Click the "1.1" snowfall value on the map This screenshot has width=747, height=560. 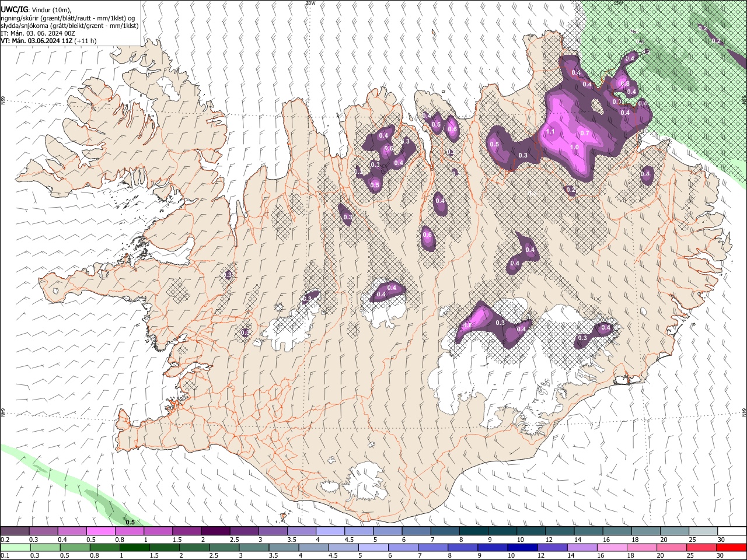tap(550, 132)
